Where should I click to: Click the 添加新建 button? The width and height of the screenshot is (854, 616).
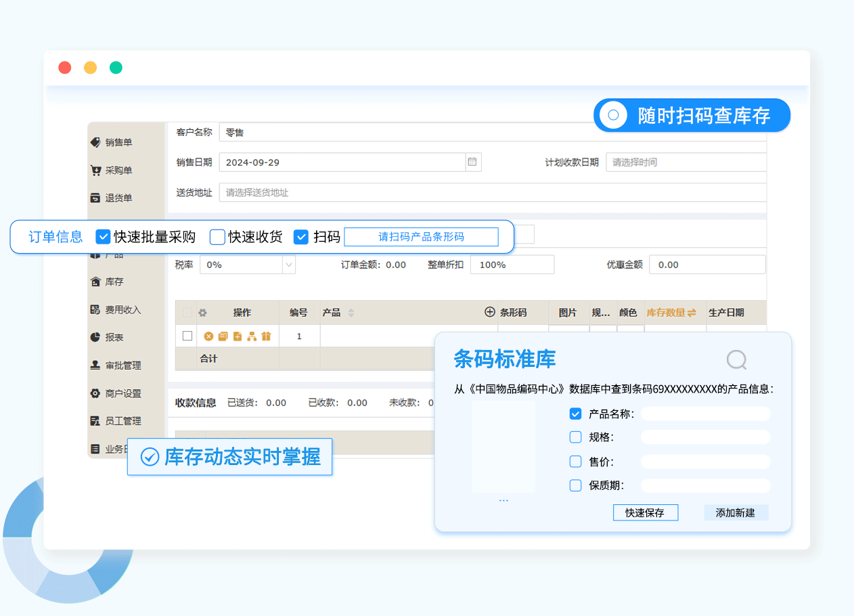pos(736,513)
